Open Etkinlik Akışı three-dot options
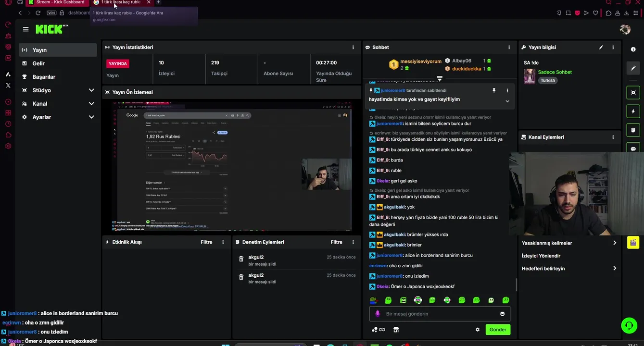The image size is (644, 346). pyautogui.click(x=223, y=242)
